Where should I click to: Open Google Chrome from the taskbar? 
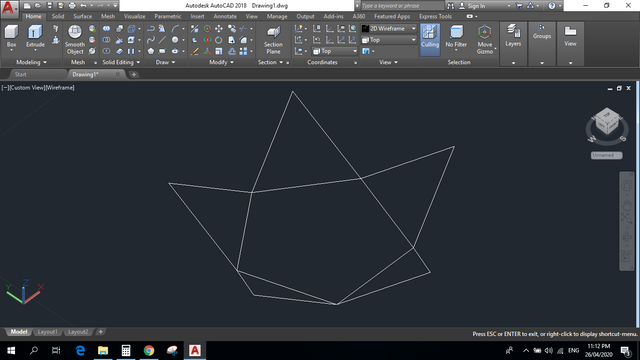[149, 350]
